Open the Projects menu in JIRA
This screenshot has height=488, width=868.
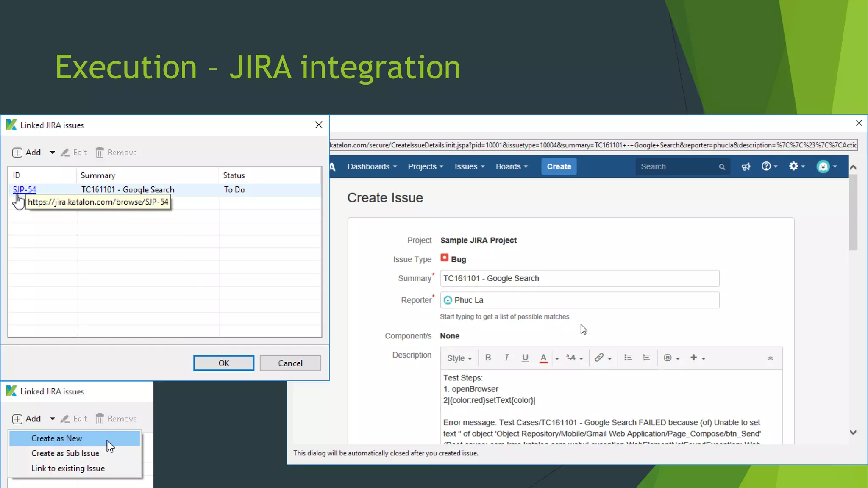tap(426, 166)
